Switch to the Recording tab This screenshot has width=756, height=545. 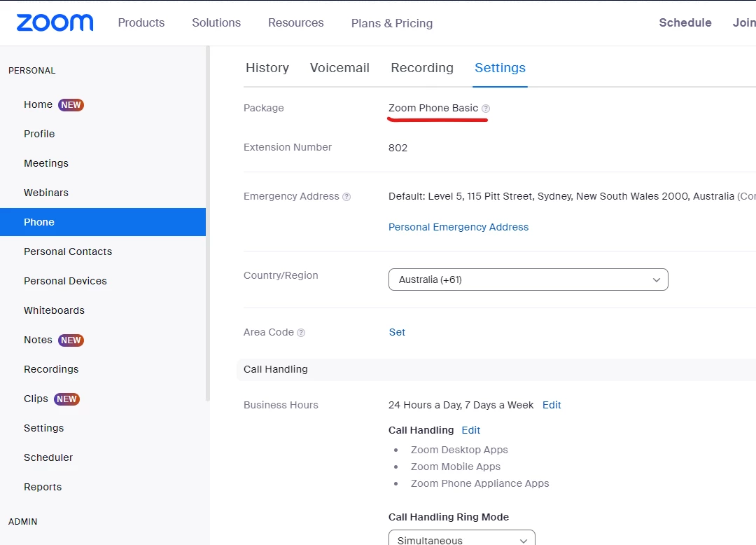click(422, 67)
